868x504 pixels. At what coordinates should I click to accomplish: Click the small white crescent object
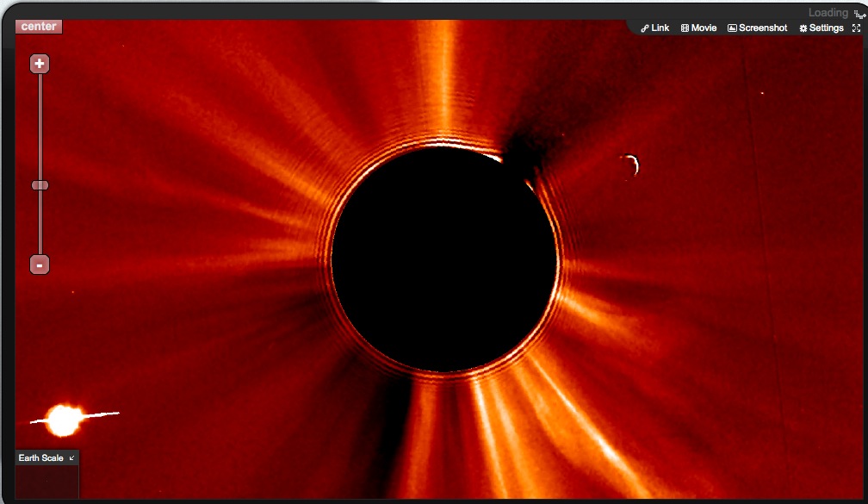point(632,165)
